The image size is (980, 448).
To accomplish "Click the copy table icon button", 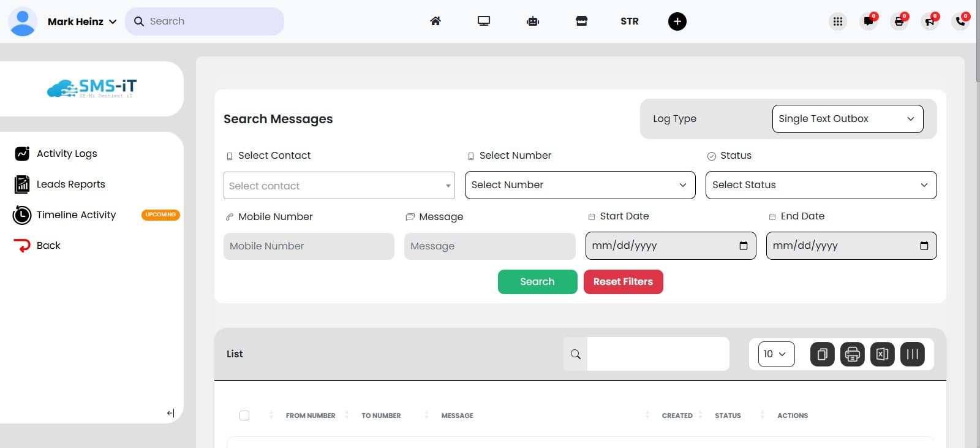I will tap(823, 354).
